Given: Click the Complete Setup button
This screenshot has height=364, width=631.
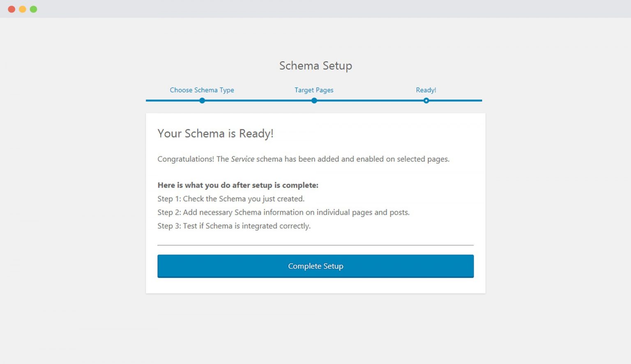Looking at the screenshot, I should [315, 266].
